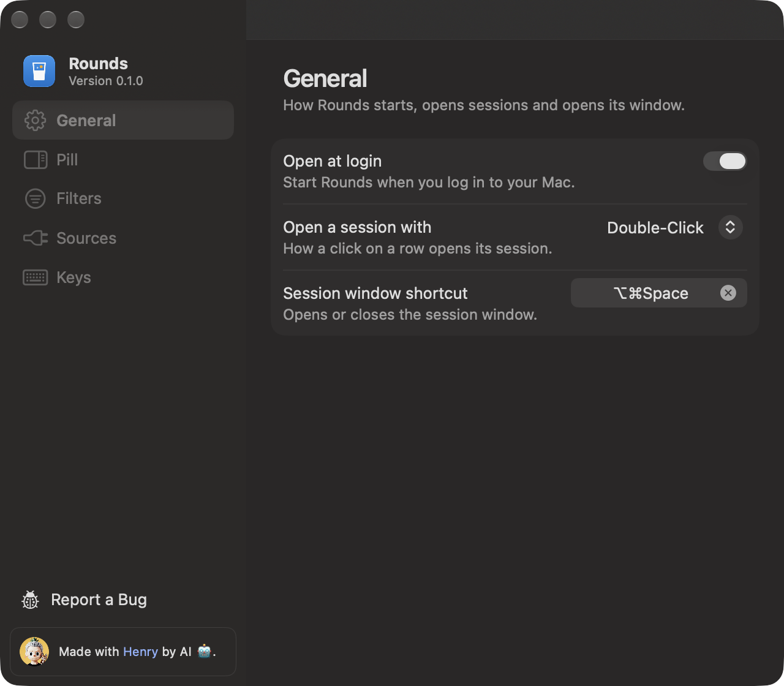Viewport: 784px width, 686px height.
Task: Click the Version 0.1.0 text
Action: pos(106,81)
